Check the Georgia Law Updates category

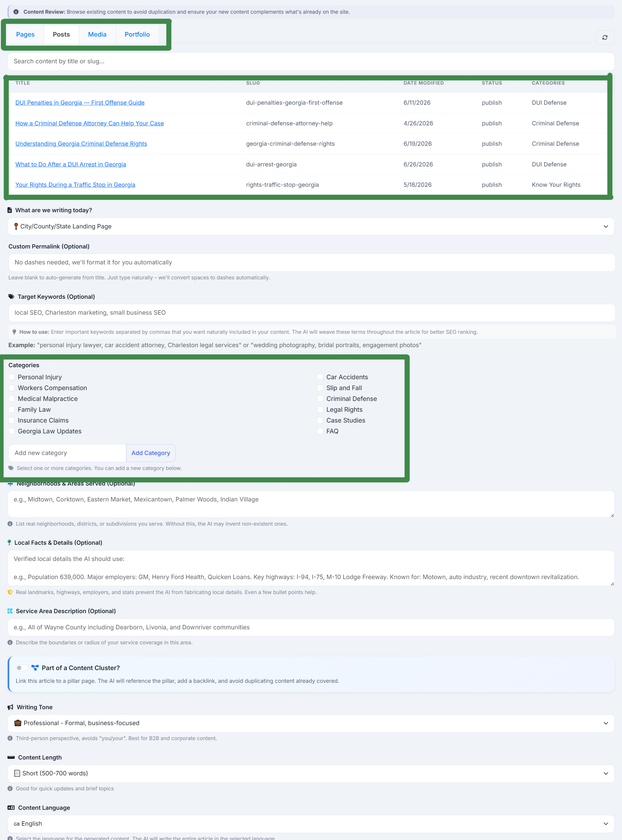12,431
